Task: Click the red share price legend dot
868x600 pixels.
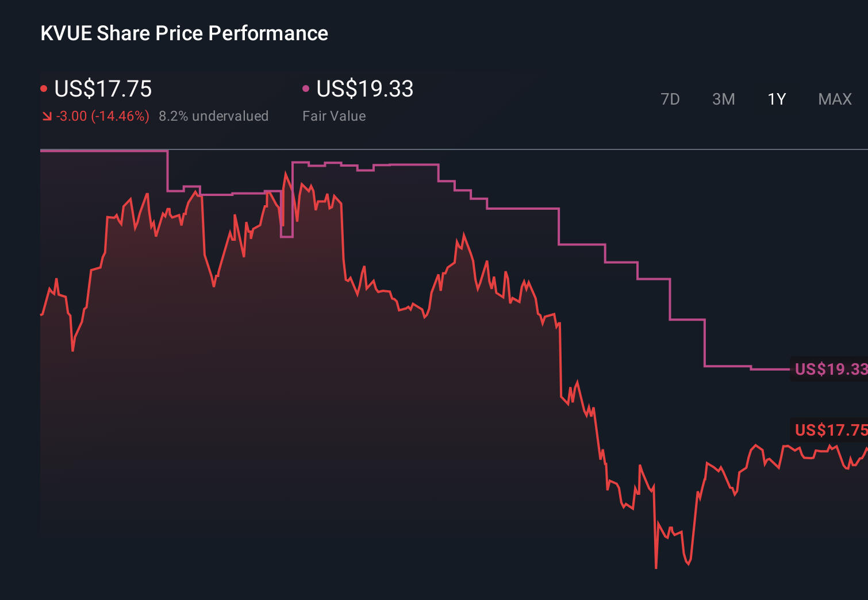Action: coord(44,87)
